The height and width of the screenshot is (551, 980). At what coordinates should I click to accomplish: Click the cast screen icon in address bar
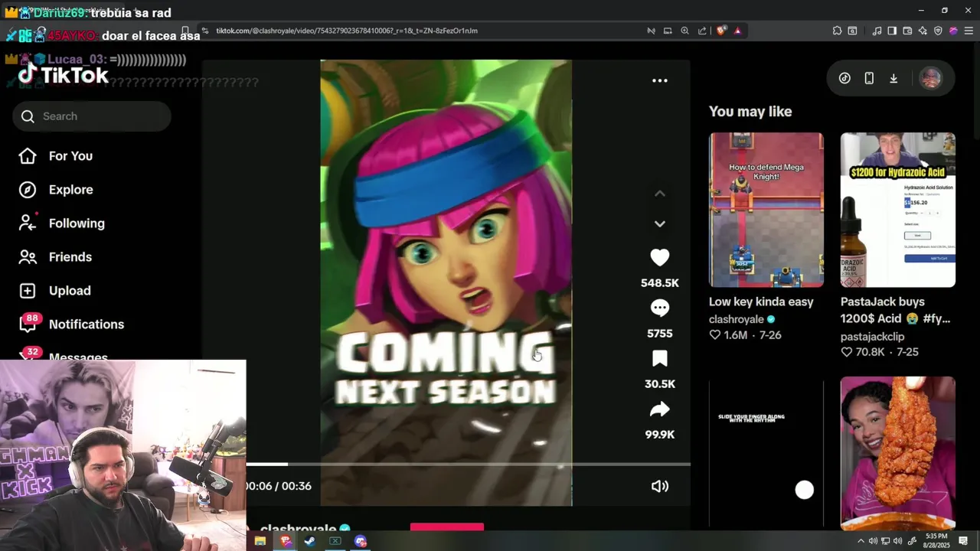[x=668, y=31]
